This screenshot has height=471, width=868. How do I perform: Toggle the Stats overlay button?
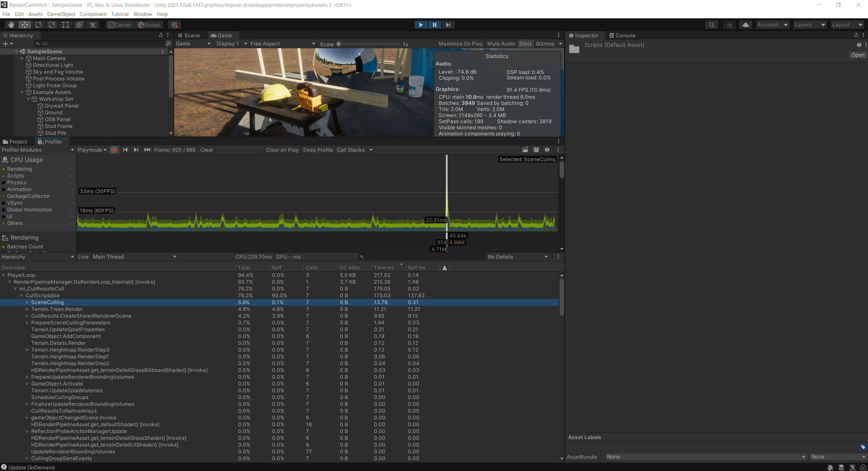525,44
